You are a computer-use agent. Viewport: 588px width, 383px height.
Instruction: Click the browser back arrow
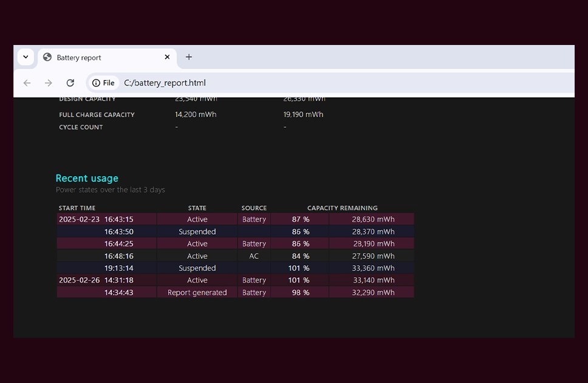pyautogui.click(x=27, y=83)
